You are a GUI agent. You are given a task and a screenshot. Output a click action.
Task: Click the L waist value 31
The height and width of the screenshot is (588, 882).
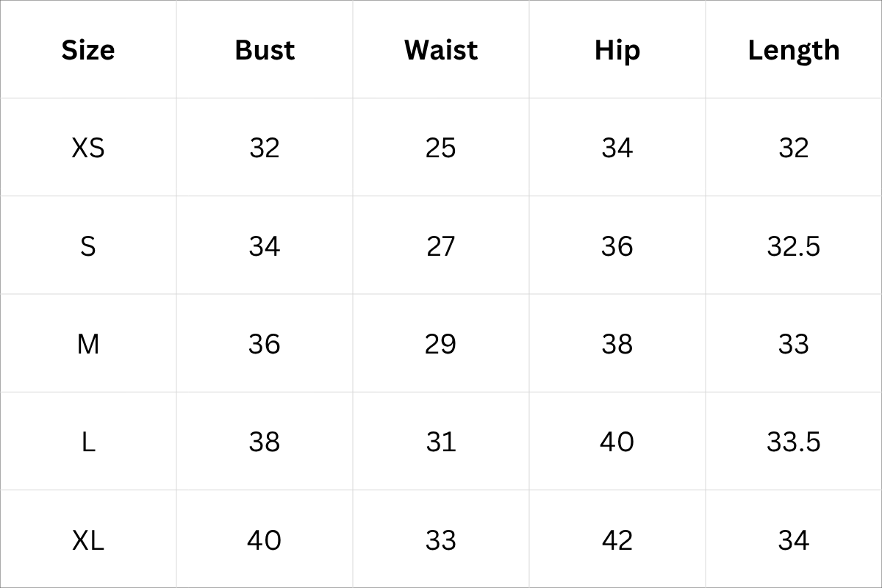point(441,442)
